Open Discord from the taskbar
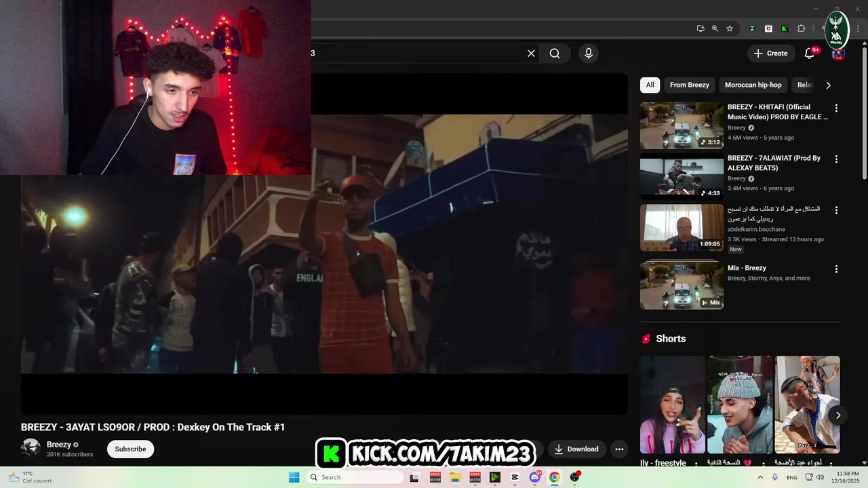 [x=535, y=477]
